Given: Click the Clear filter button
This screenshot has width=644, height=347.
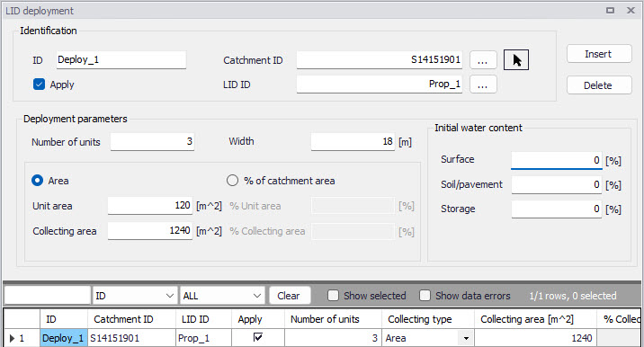Looking at the screenshot, I should click(289, 296).
